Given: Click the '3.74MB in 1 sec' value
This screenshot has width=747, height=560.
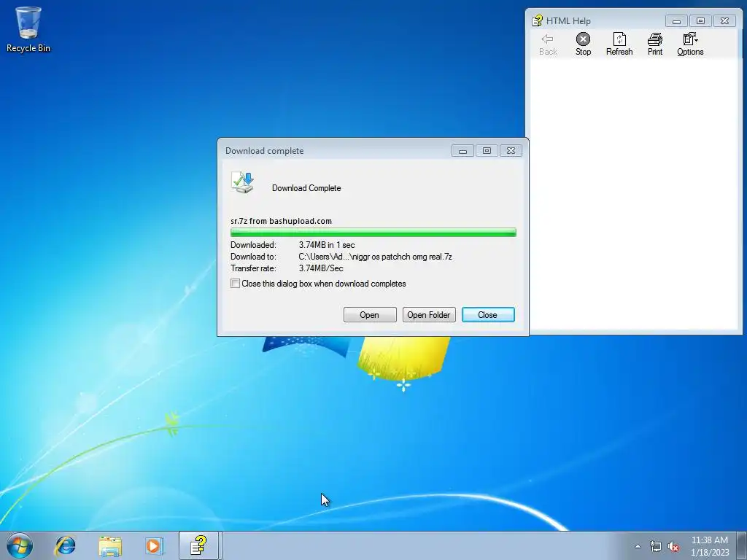Looking at the screenshot, I should tap(327, 245).
